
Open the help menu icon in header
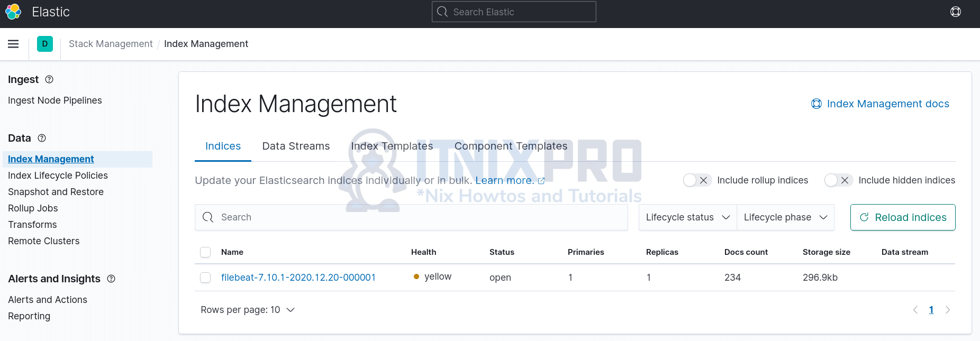955,12
